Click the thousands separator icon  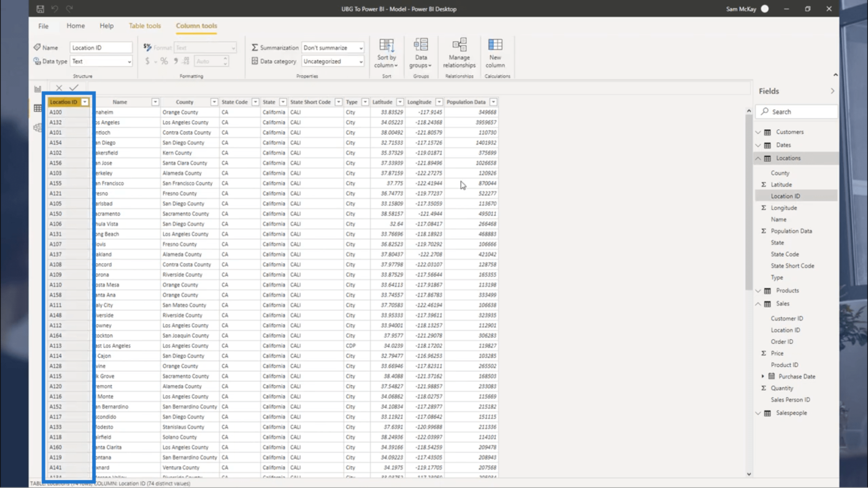176,61
